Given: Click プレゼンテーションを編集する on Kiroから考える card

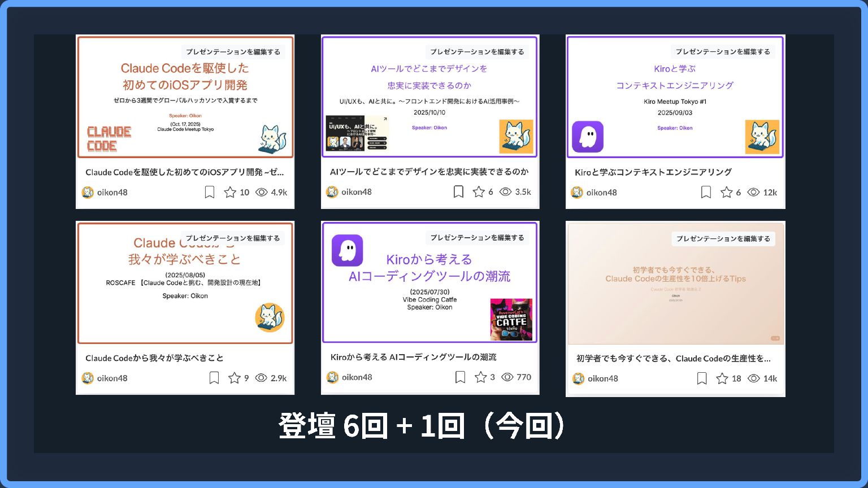Looking at the screenshot, I should pos(478,238).
